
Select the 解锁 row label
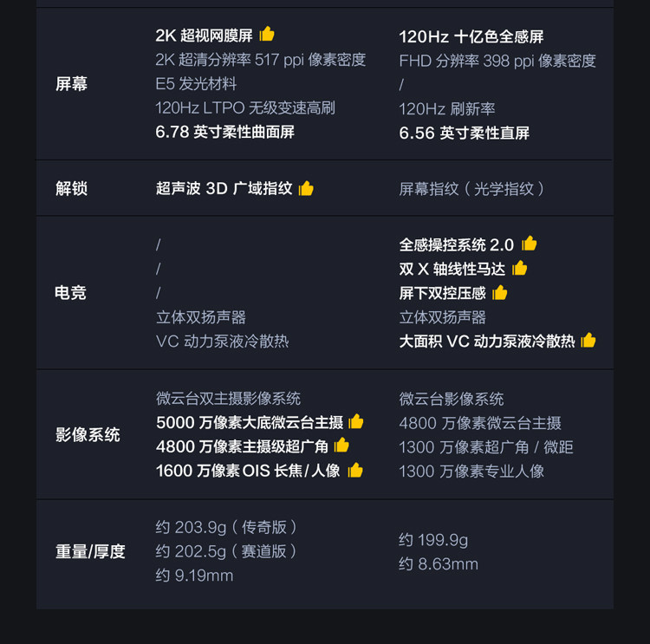coord(71,188)
